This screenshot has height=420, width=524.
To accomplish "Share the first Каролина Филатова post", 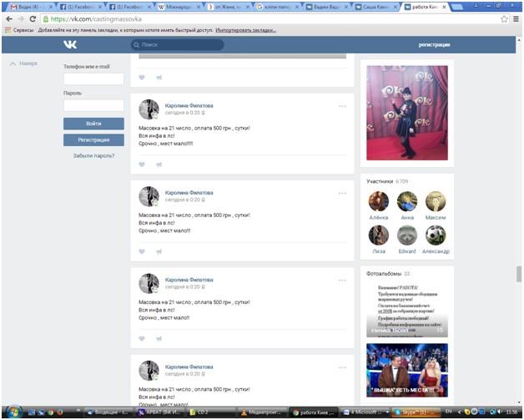I will point(158,164).
